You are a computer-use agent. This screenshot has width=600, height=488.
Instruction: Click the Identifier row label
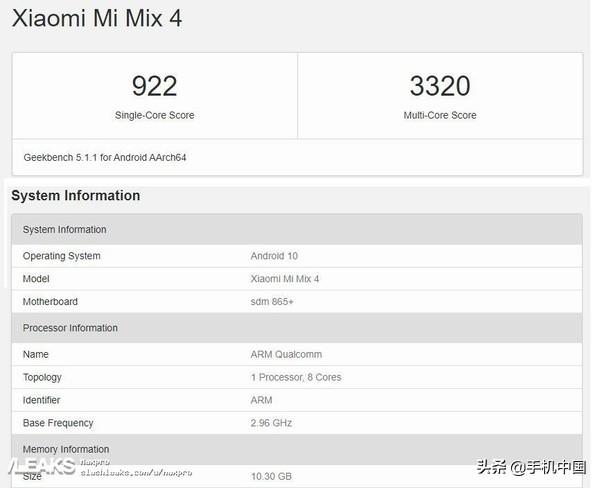pyautogui.click(x=41, y=400)
